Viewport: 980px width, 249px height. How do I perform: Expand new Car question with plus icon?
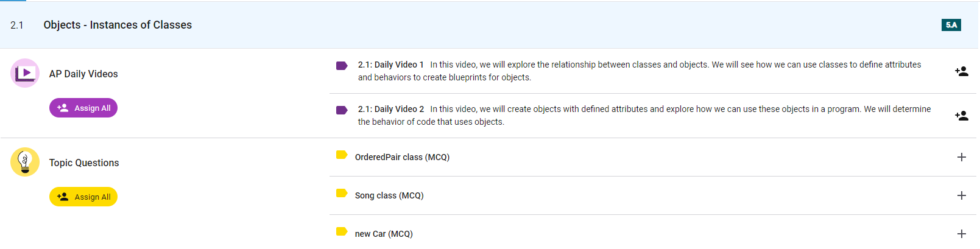point(962,234)
